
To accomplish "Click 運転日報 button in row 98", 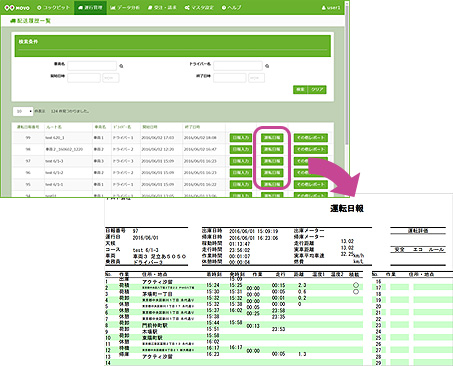I will pyautogui.click(x=272, y=149).
